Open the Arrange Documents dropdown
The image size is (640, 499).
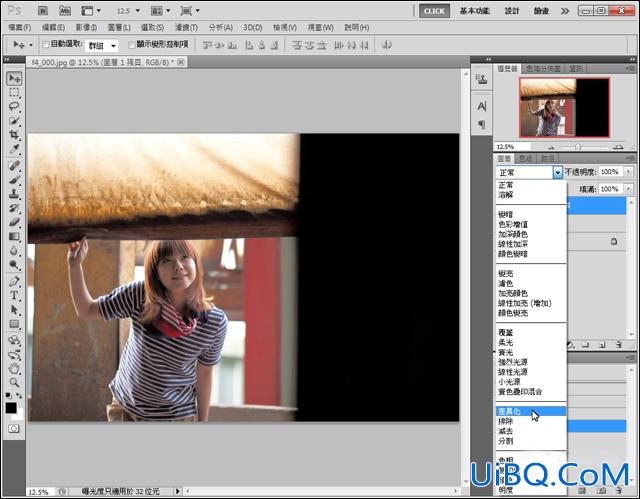click(160, 11)
